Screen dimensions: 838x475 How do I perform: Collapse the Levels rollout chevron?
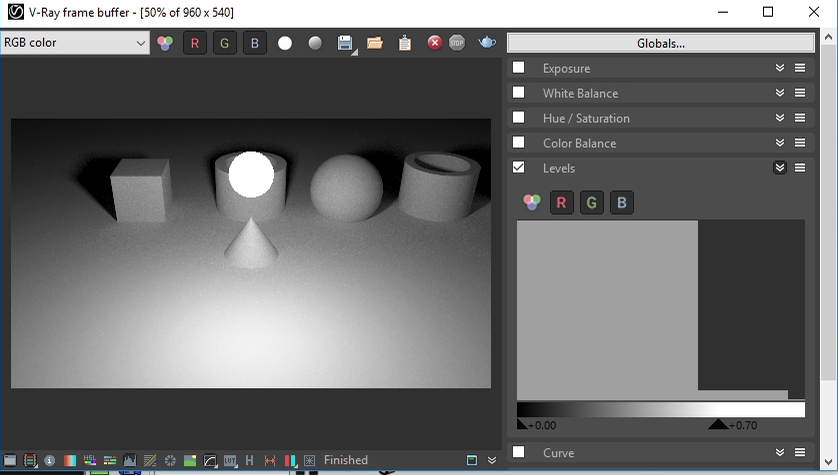point(780,168)
